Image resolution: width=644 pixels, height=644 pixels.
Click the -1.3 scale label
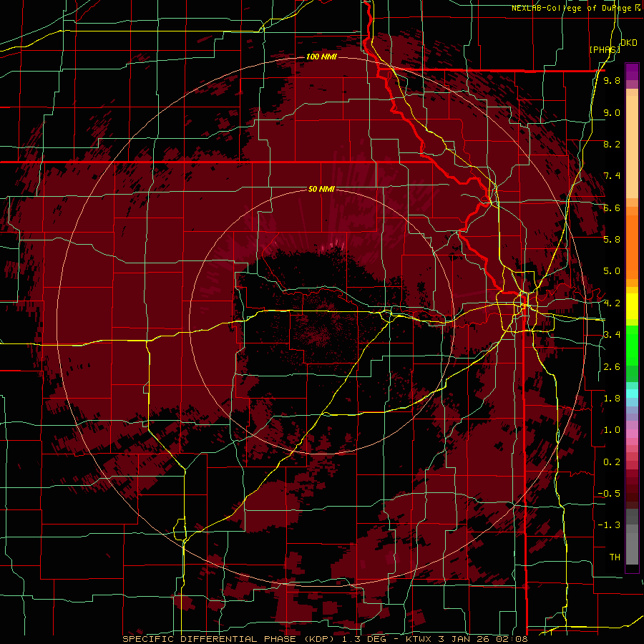pyautogui.click(x=610, y=525)
